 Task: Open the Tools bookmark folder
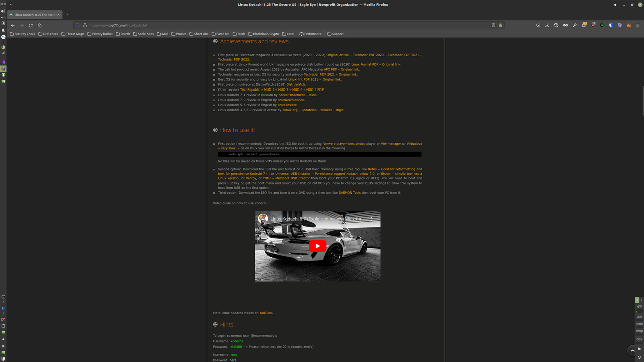click(239, 34)
